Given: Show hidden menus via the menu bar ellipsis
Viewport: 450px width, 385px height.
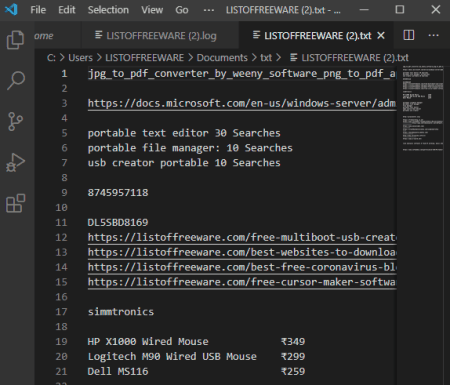Looking at the screenshot, I should [x=209, y=10].
